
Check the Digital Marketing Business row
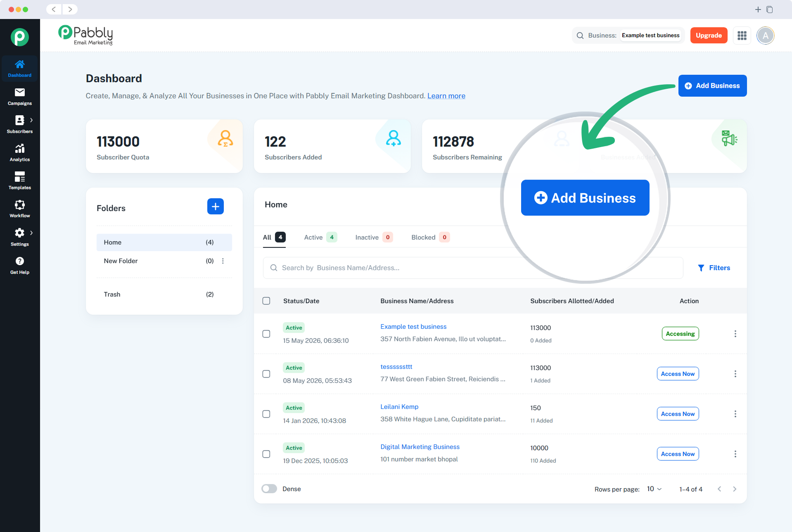266,454
